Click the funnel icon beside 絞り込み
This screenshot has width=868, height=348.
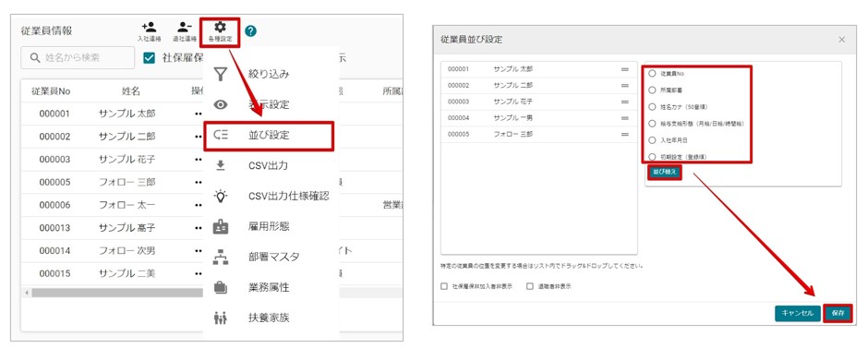coord(221,74)
